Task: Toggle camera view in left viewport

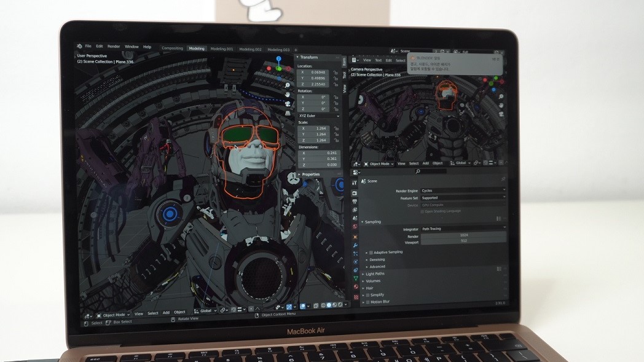Action: coord(288,103)
